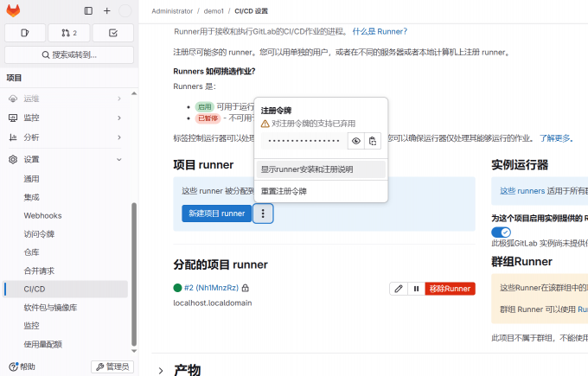Click the monitor screen icon in sidebar
Screen dimensions: 588x376
[x=13, y=118]
